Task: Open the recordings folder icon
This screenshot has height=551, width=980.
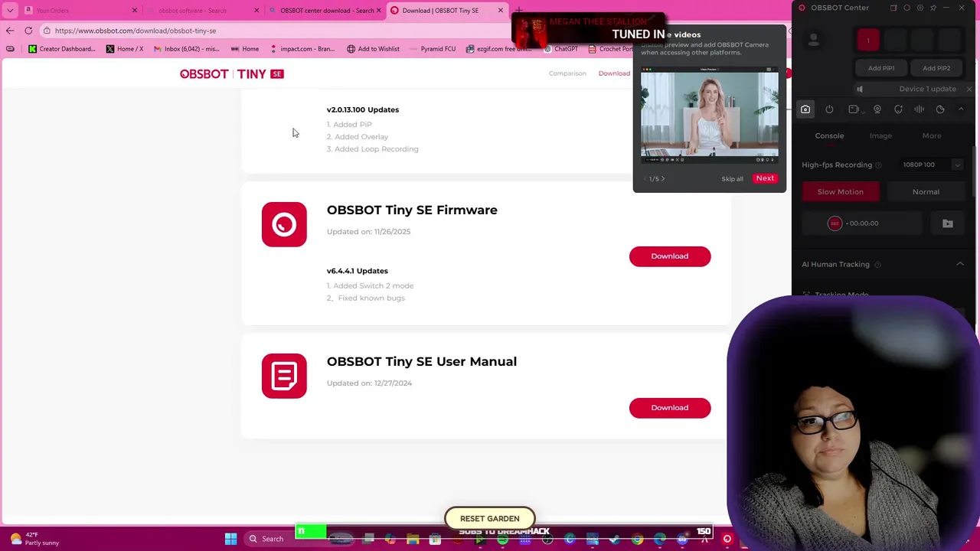Action: pyautogui.click(x=948, y=223)
